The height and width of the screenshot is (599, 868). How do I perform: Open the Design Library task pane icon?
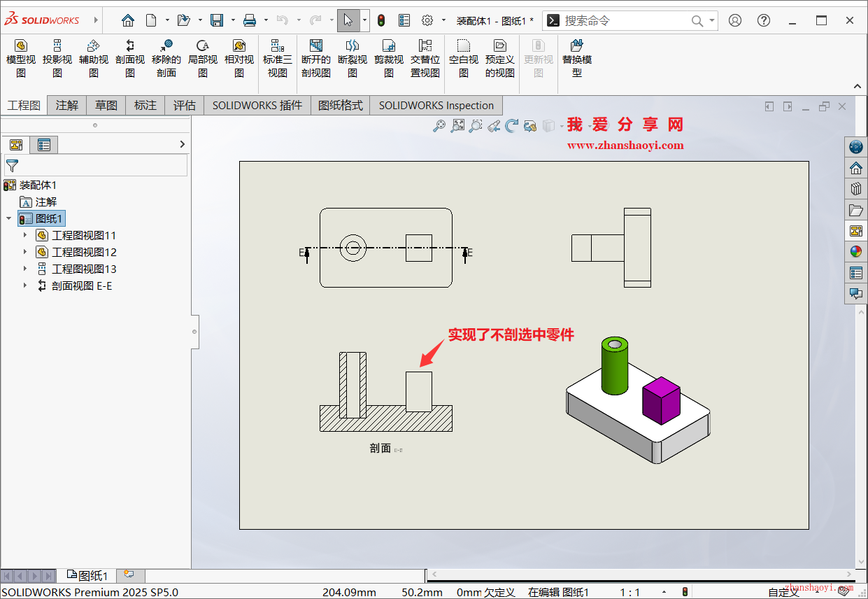click(856, 189)
